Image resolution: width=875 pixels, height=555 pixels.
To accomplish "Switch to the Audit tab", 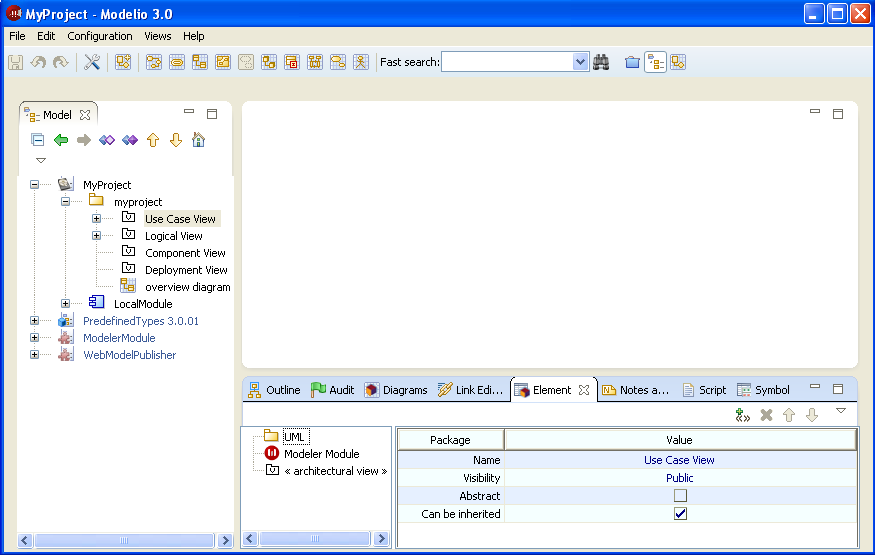I will click(x=333, y=390).
